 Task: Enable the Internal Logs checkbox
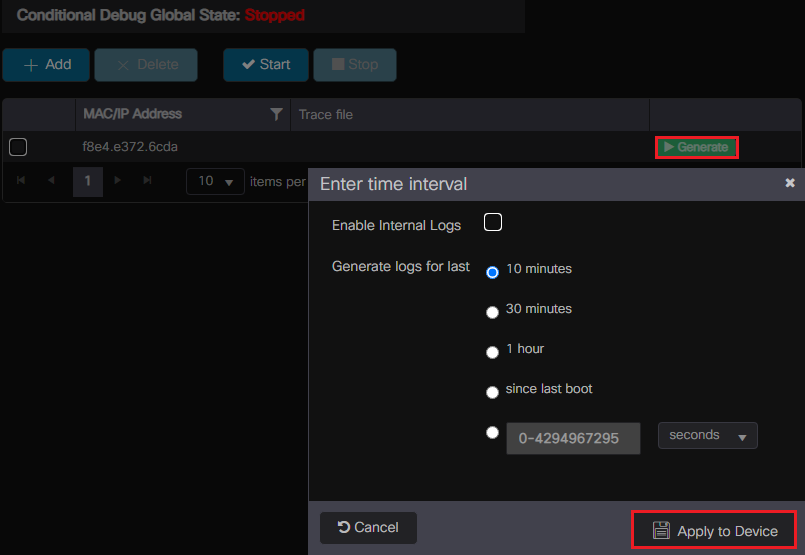[x=492, y=223]
